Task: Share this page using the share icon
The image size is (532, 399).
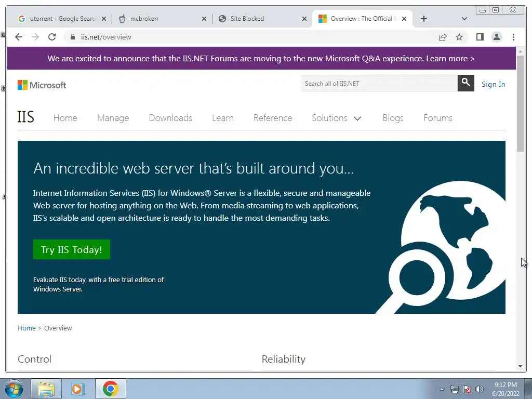Action: [443, 37]
